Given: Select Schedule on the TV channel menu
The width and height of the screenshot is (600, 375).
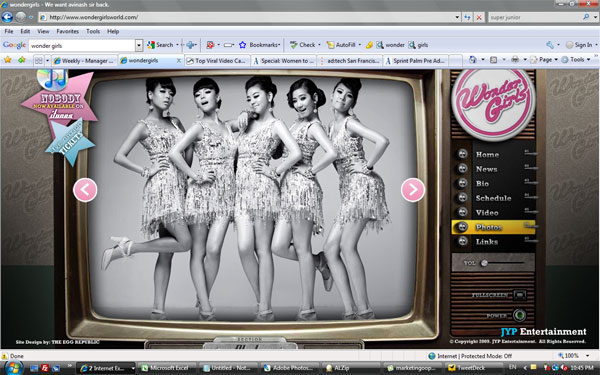Looking at the screenshot, I should 493,198.
